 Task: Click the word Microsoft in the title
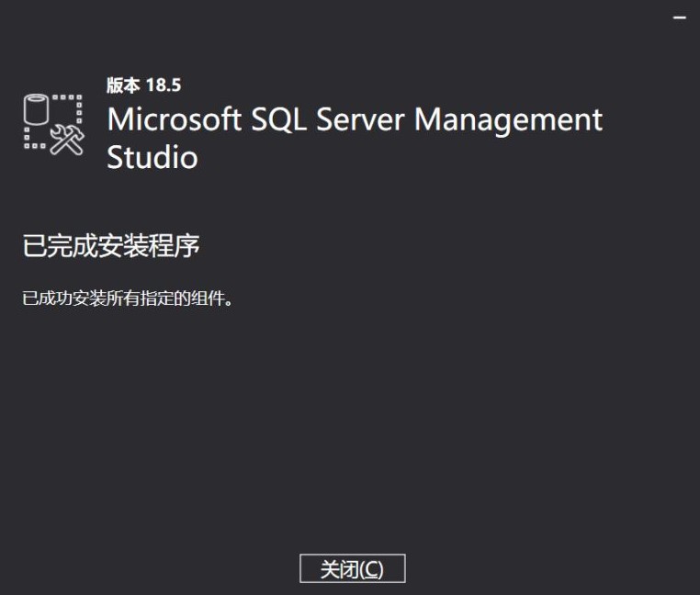(173, 119)
